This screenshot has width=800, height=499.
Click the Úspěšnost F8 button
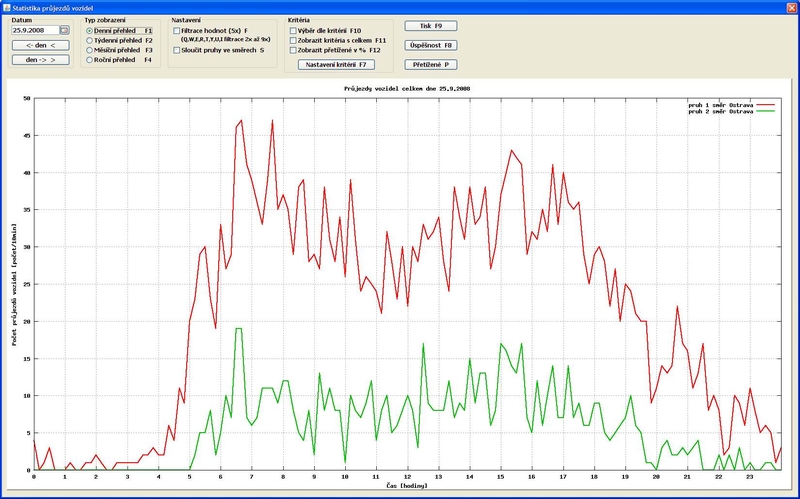click(x=431, y=45)
